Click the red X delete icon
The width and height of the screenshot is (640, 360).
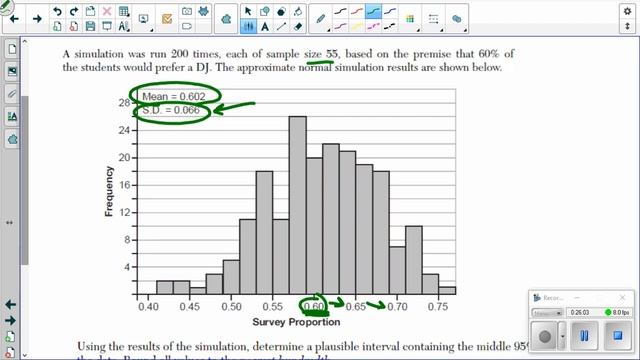pyautogui.click(x=107, y=11)
